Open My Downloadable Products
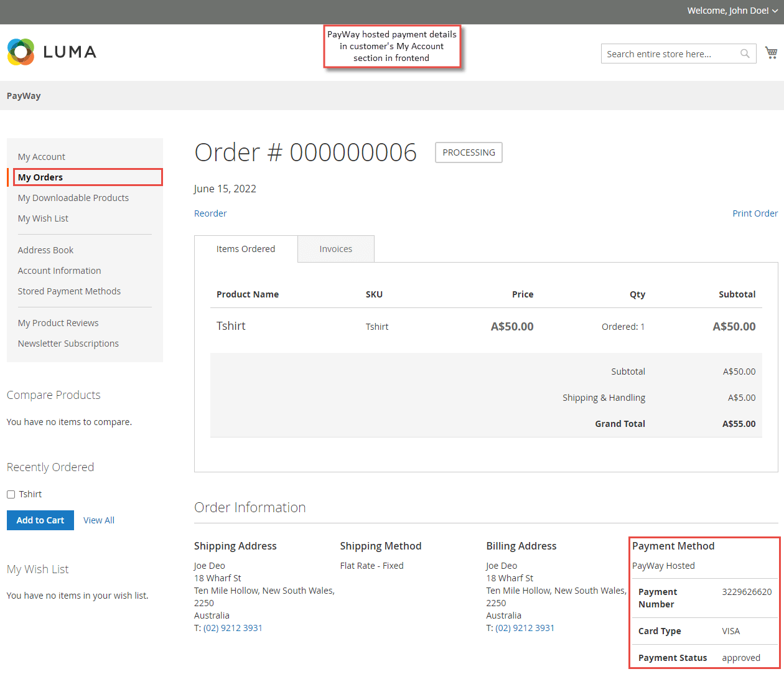 73,198
